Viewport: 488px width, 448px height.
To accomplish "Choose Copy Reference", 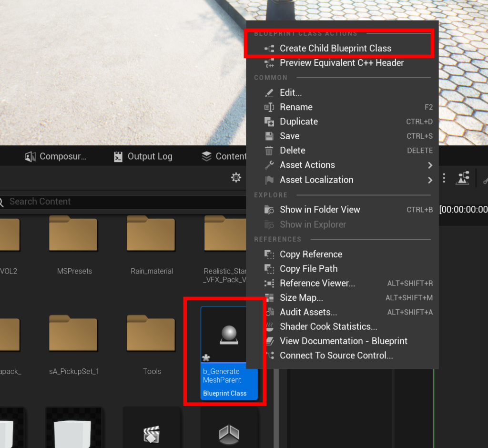I will 342,255.
